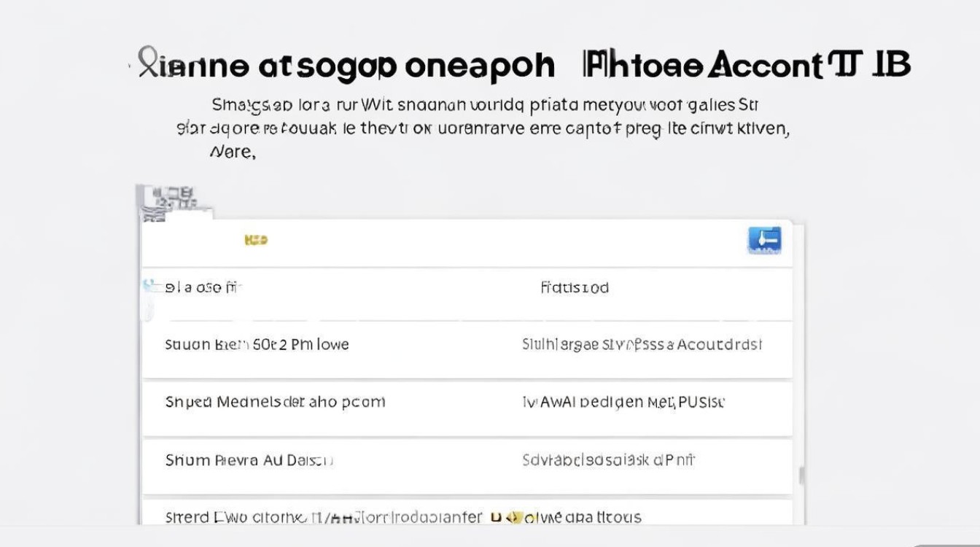Screen dimensions: 980x547
Task: Click the value text ending in "Acoutdrdst"
Action: (x=642, y=344)
